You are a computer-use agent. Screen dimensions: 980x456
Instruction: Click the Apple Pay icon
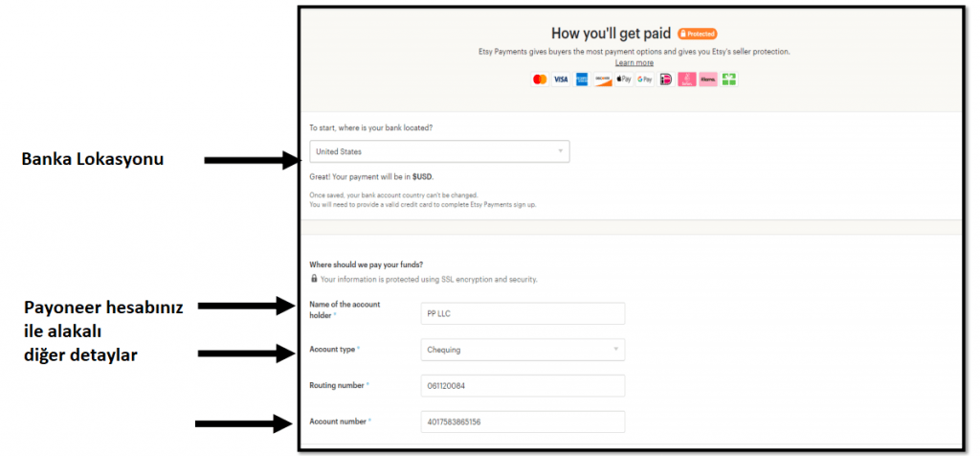coord(624,80)
